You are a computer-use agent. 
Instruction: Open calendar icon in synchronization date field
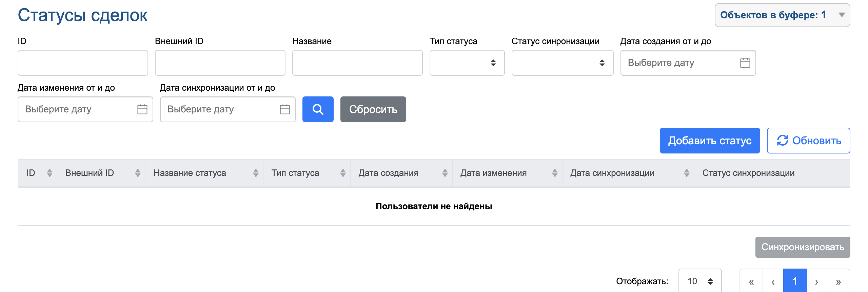(x=284, y=109)
